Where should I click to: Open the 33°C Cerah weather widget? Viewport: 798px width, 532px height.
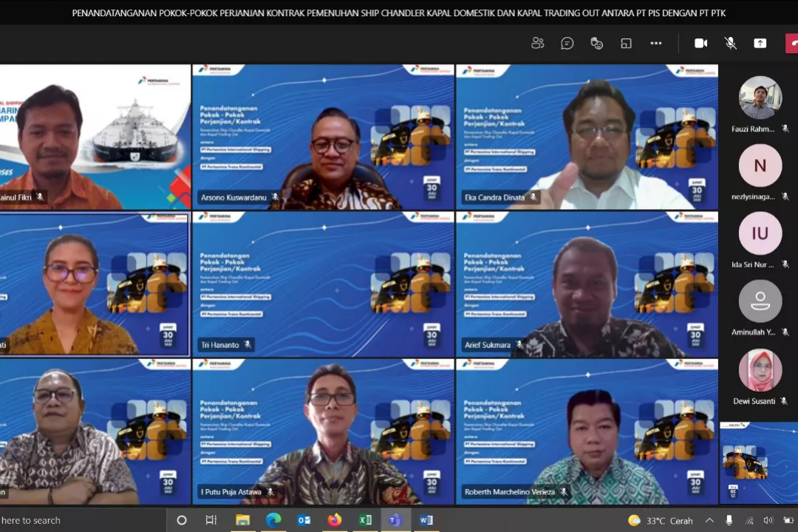[660, 520]
